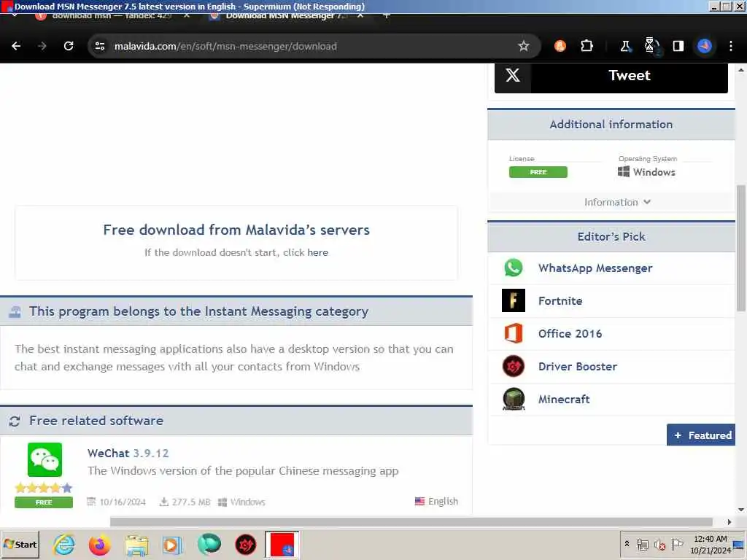
Task: Switch to the Yandex search tab
Action: (x=112, y=16)
